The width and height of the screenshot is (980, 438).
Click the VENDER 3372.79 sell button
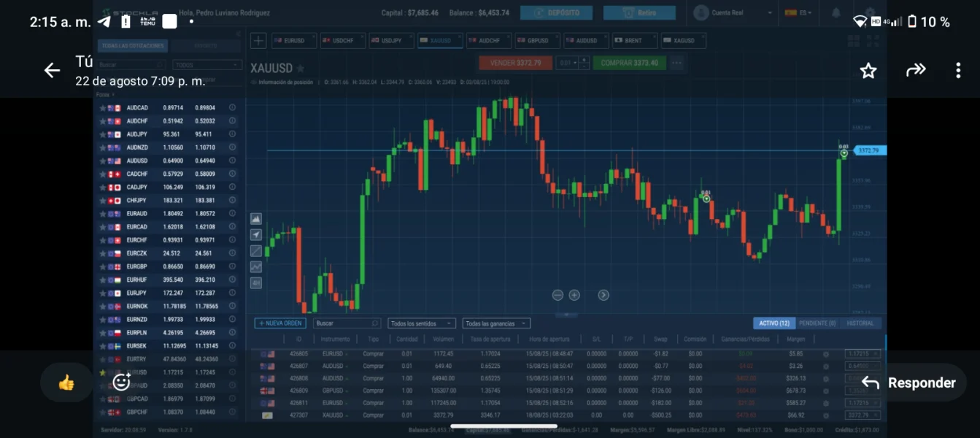[515, 64]
